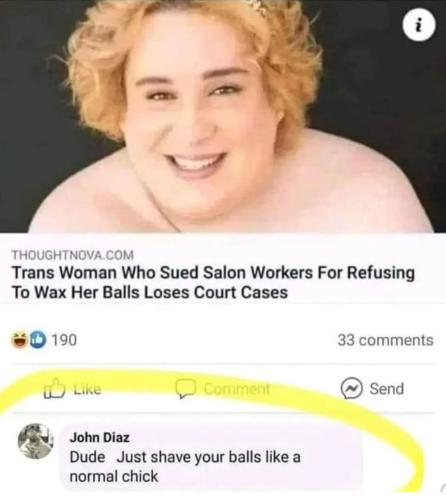Screen dimensions: 446x500
Task: Tap the info icon on article image
Action: pos(419,25)
